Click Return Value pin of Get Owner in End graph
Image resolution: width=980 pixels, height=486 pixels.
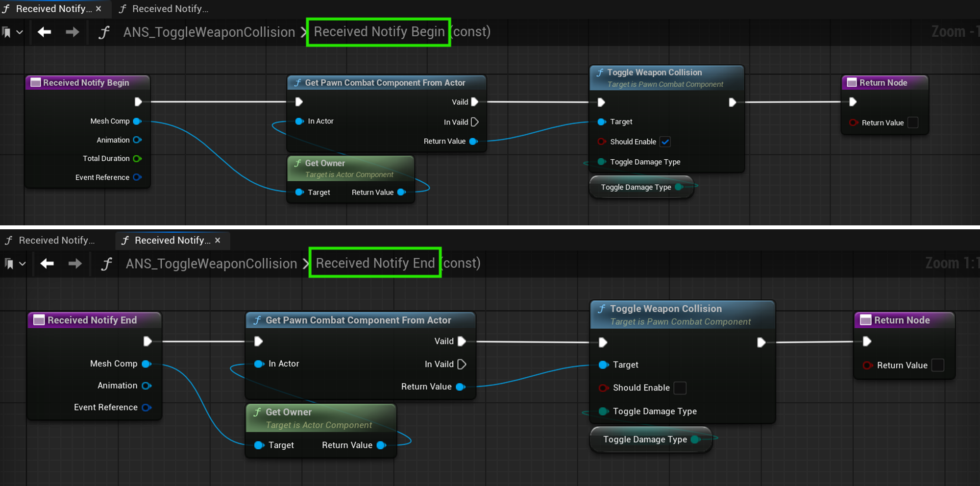(x=381, y=445)
